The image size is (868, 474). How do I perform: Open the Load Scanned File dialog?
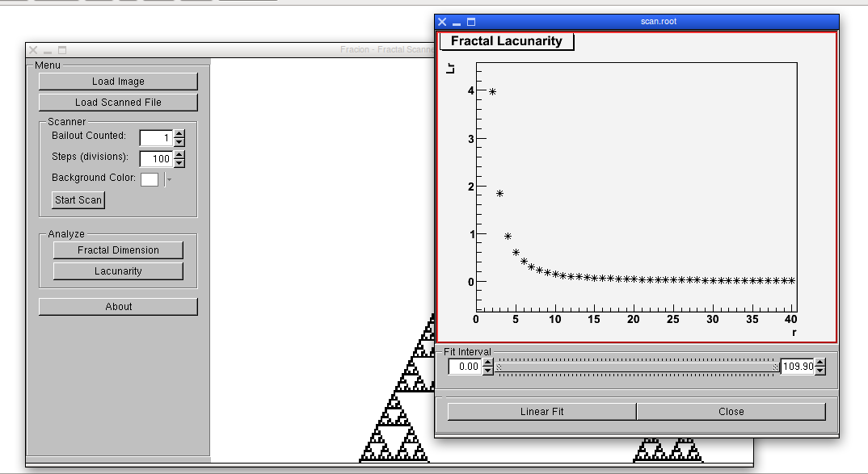118,103
